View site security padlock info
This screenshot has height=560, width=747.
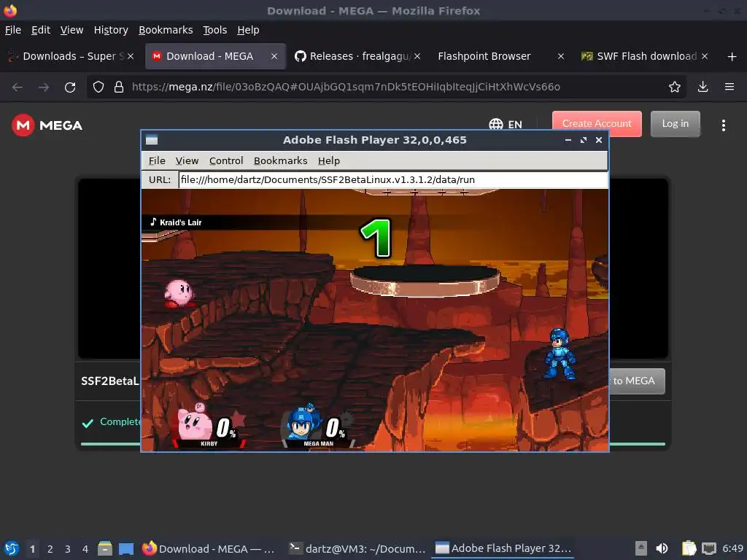pos(119,87)
